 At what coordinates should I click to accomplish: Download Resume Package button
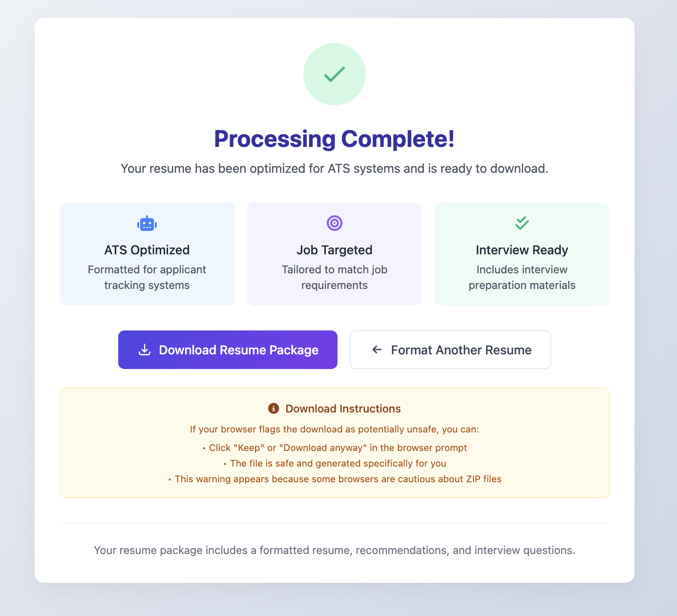click(228, 349)
